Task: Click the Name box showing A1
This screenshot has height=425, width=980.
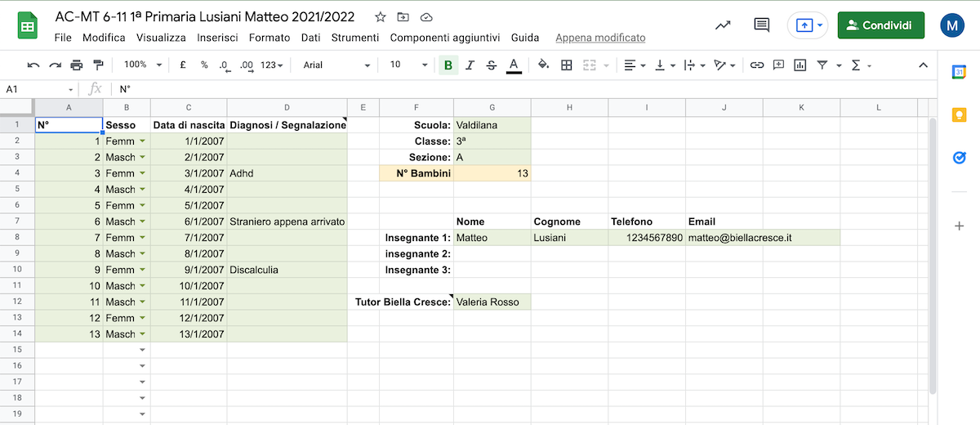Action: coord(40,89)
